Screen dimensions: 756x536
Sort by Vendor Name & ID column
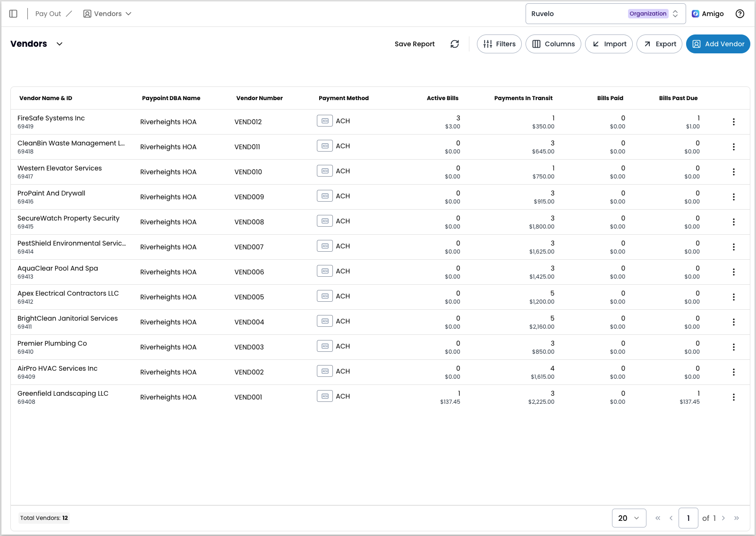46,98
